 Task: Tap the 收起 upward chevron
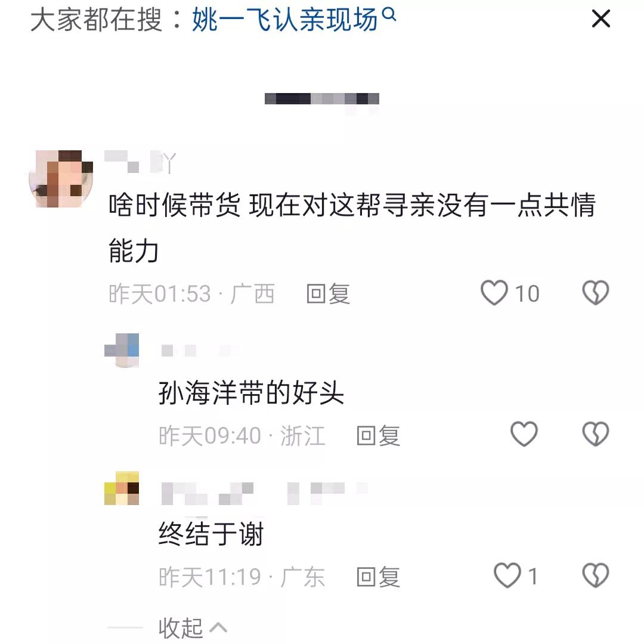pos(218,627)
